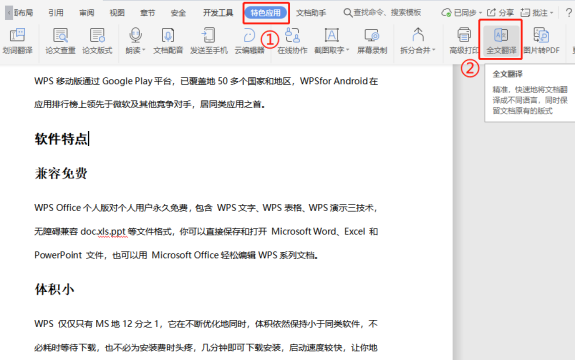
Task: Open 云编辑器 cloud editor
Action: (x=249, y=41)
